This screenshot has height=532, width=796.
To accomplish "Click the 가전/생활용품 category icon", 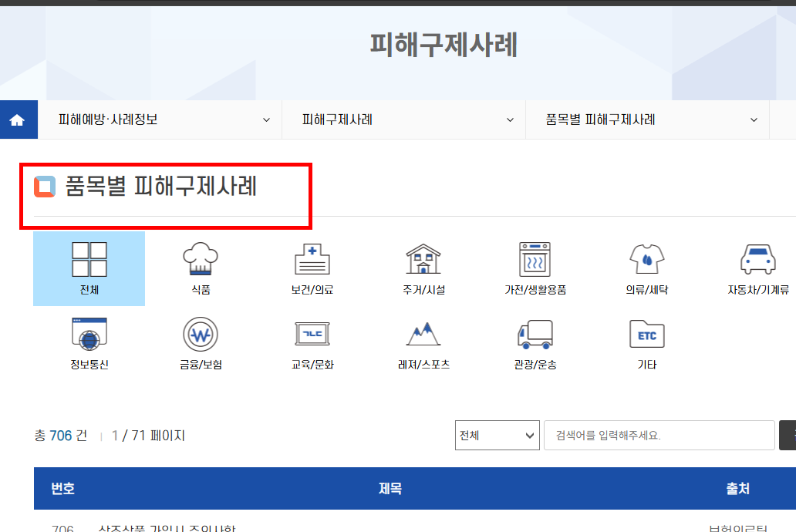I will coord(535,266).
